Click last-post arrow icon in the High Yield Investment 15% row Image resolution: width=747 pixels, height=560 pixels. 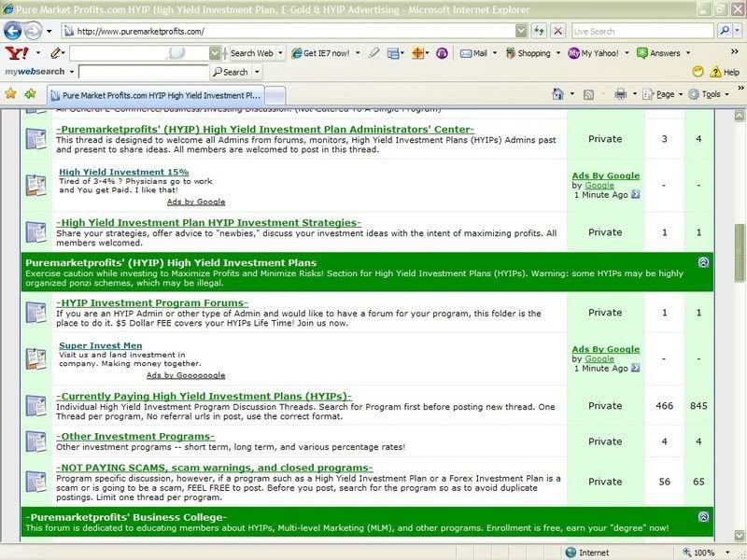click(x=635, y=194)
